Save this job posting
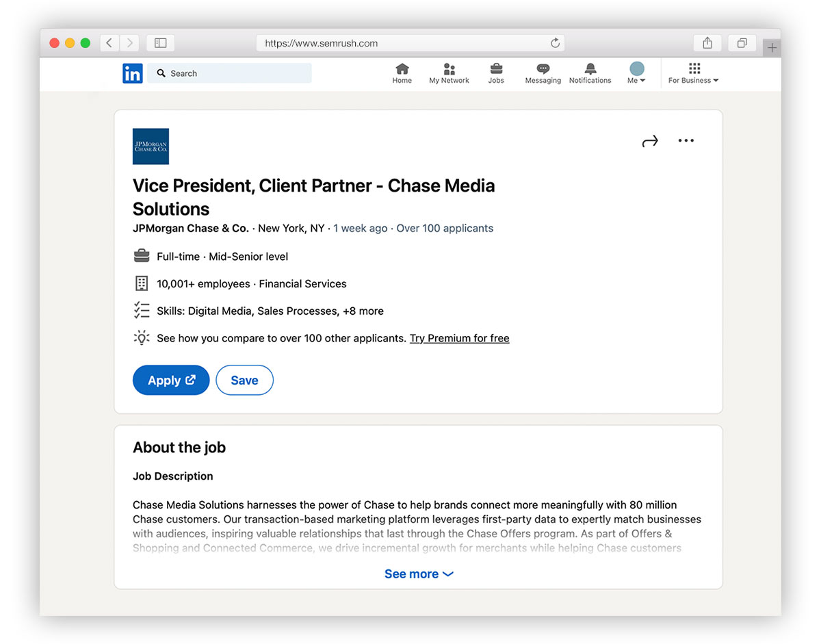 pos(244,381)
